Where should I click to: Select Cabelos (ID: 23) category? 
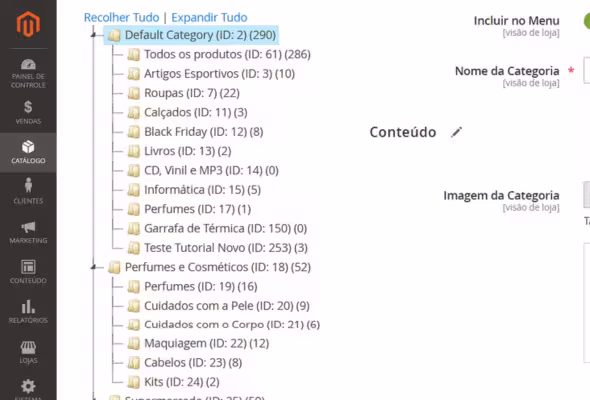tap(193, 363)
